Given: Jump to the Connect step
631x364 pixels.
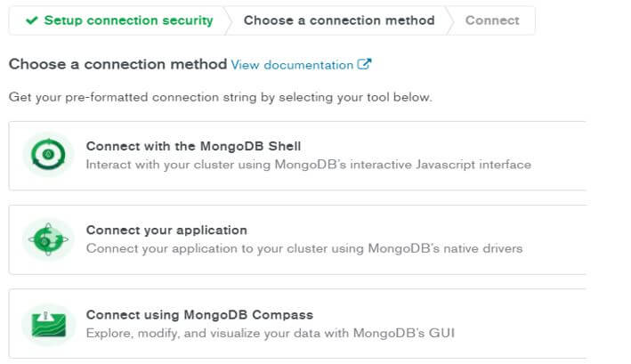Looking at the screenshot, I should (492, 20).
